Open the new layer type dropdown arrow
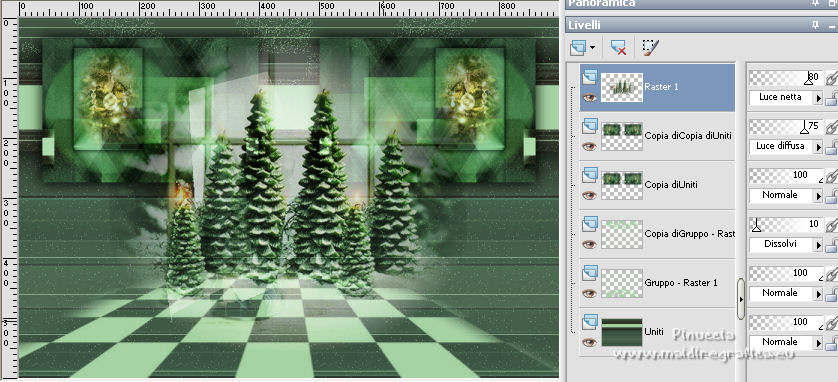The image size is (838, 382). click(592, 48)
